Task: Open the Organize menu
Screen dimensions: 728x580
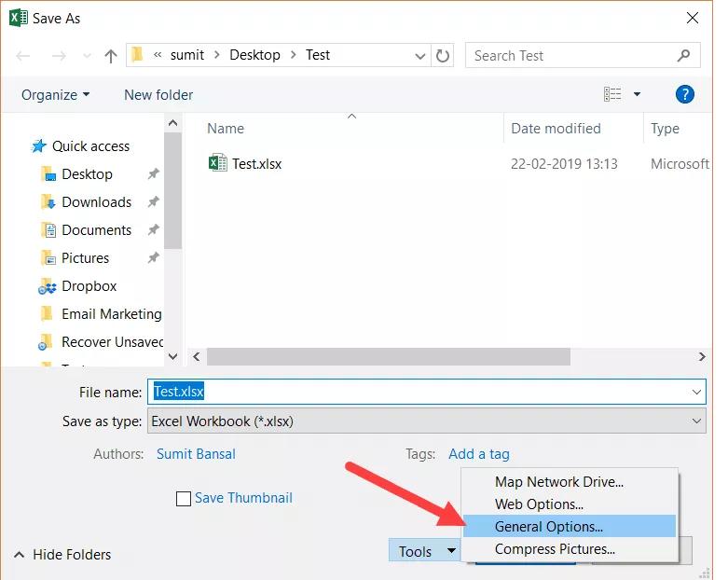Action: (55, 95)
